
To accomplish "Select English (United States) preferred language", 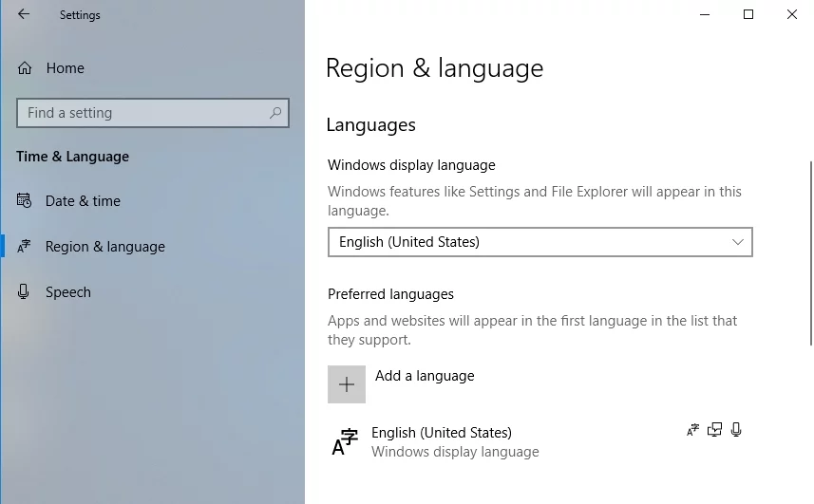I will 442,433.
